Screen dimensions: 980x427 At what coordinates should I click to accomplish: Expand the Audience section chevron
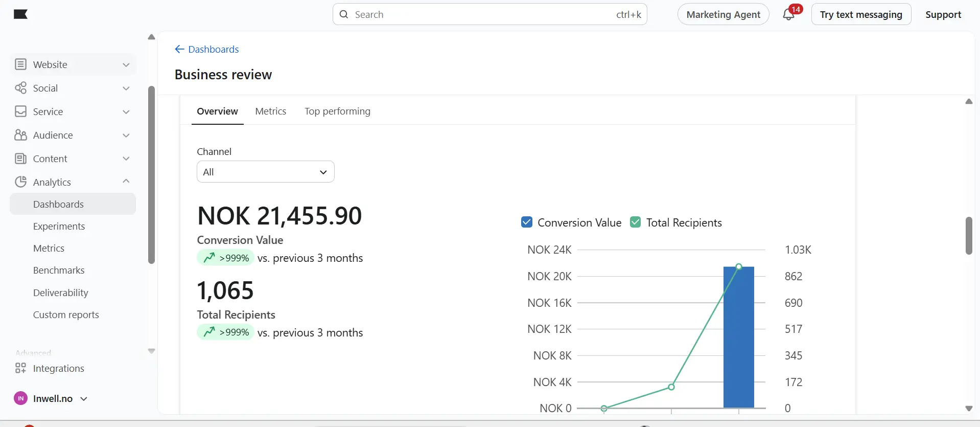pyautogui.click(x=126, y=136)
